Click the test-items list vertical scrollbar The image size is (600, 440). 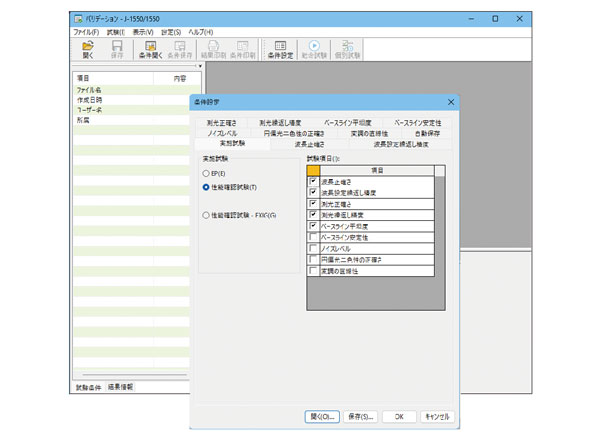440,237
